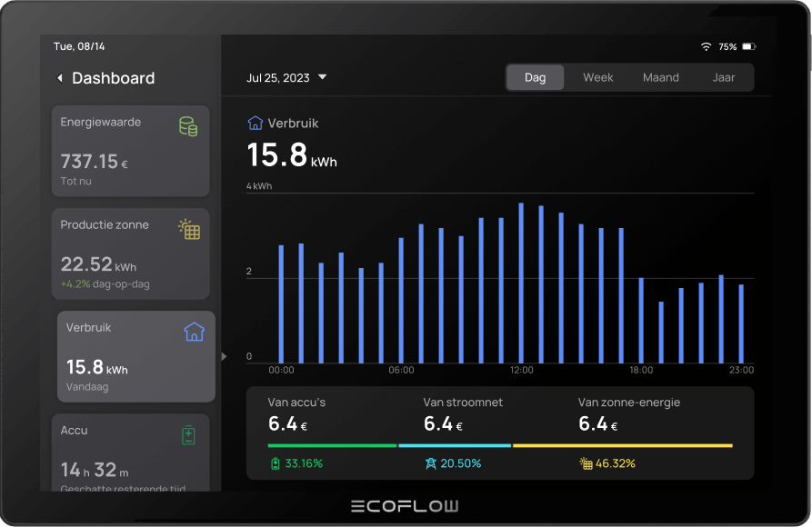
Task: Click the yellow Van zonne-energie progress bar
Action: tap(622, 445)
